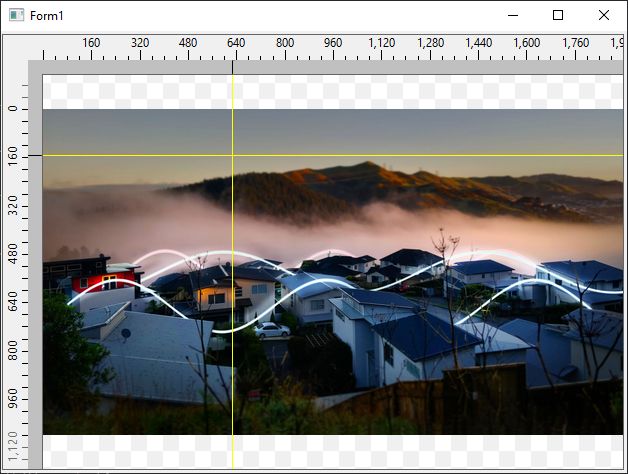Click the 640 mark on horizontal ruler
The height and width of the screenshot is (474, 628).
(x=236, y=43)
